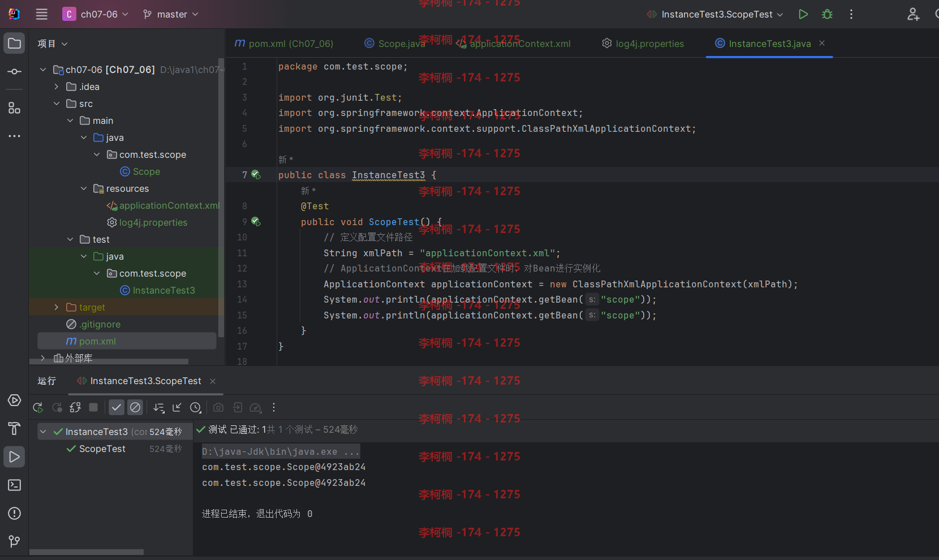Open the Services tool window icon
Image resolution: width=939 pixels, height=560 pixels.
(x=14, y=400)
